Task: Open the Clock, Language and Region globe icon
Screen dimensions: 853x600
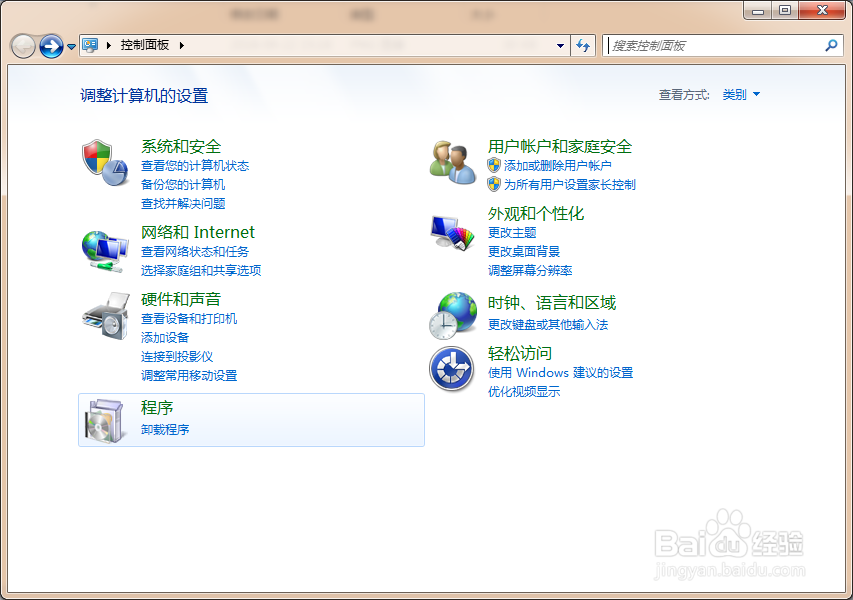Action: coord(453,316)
